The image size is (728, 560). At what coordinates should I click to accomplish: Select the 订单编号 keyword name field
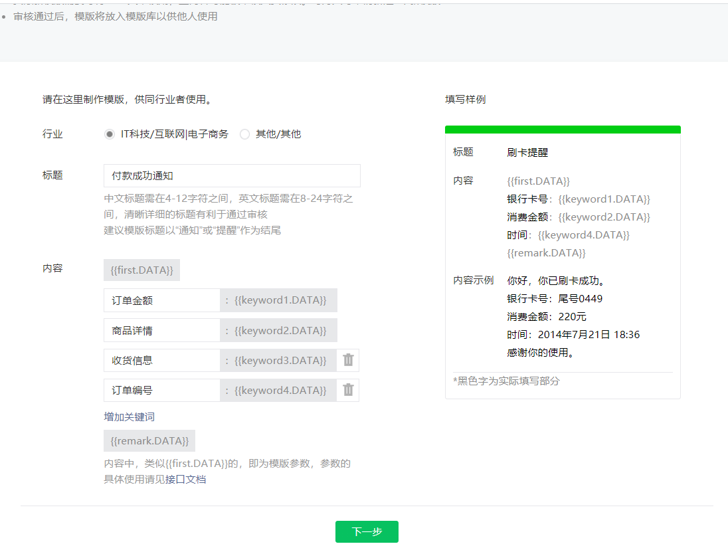[x=162, y=390]
